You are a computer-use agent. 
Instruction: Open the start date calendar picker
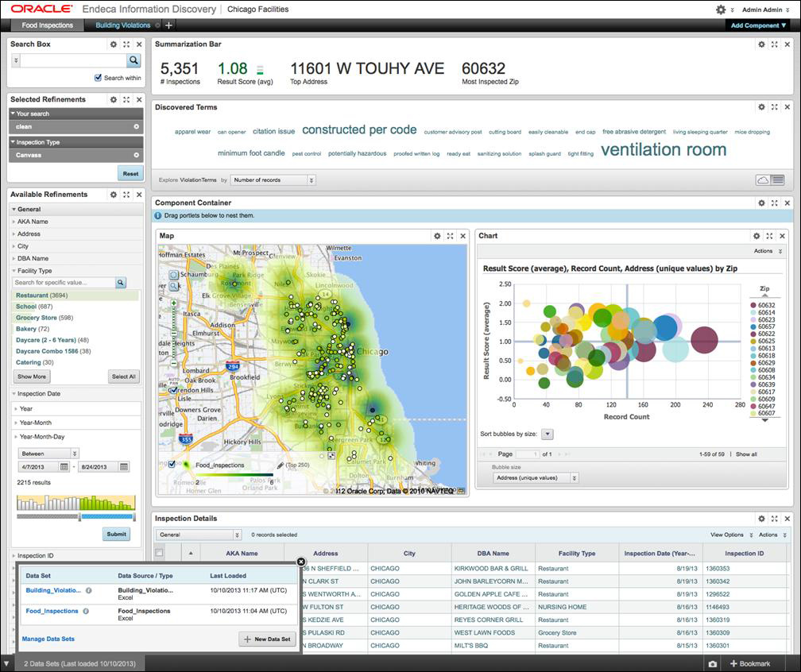64,467
